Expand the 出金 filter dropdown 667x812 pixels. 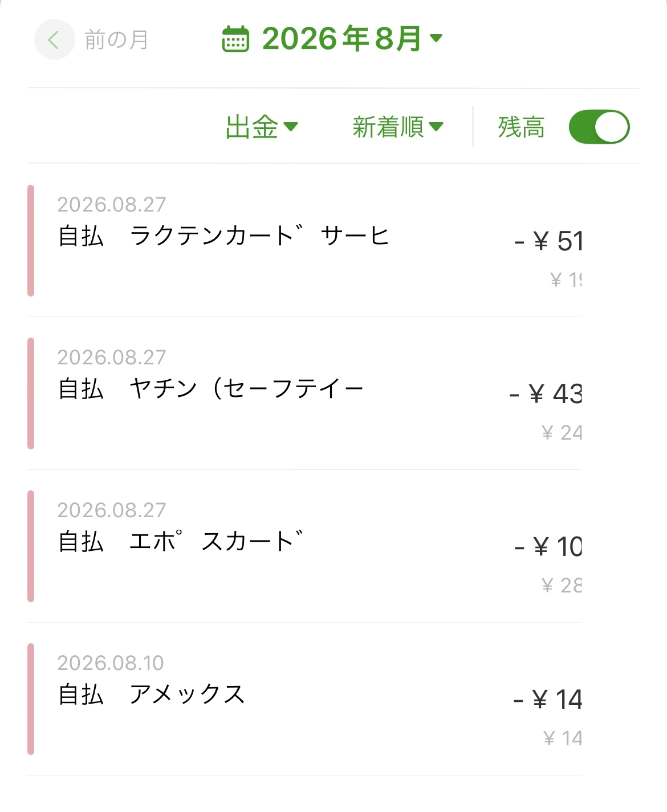(262, 127)
